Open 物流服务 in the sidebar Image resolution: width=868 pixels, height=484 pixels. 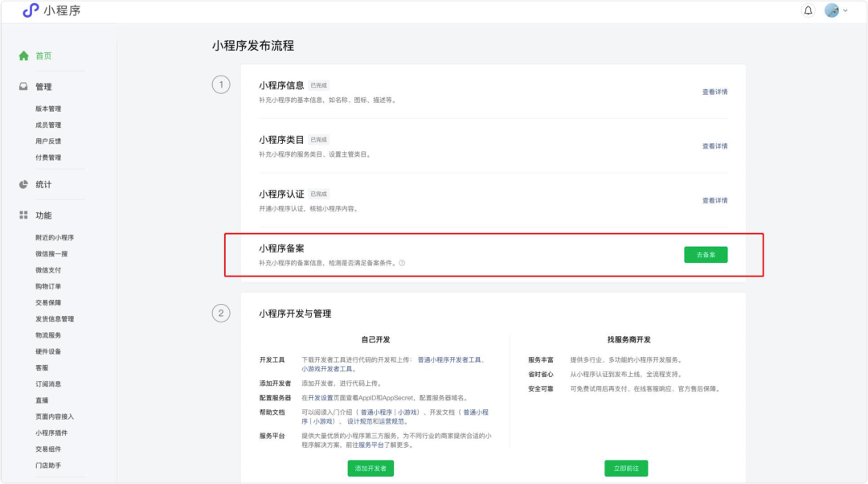(x=48, y=335)
